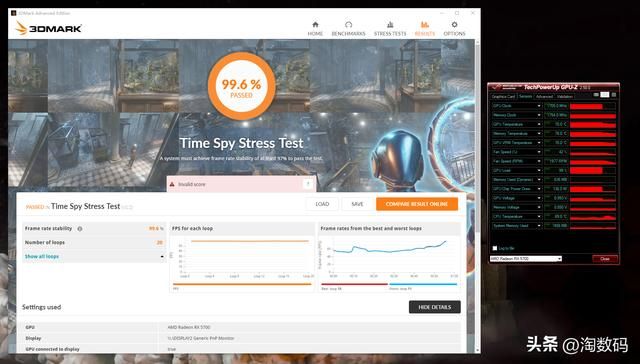Switch to the Advanced tab in GPU-Z
640x364 pixels.
[x=544, y=97]
